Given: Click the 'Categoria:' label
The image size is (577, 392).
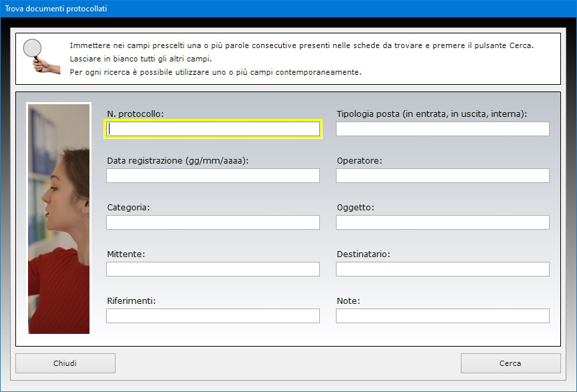Looking at the screenshot, I should tap(128, 207).
